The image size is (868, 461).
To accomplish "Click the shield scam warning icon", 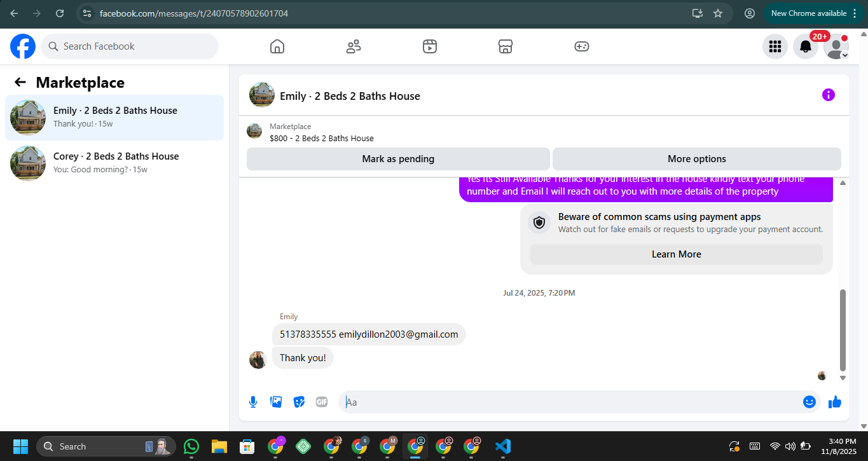I will 539,223.
